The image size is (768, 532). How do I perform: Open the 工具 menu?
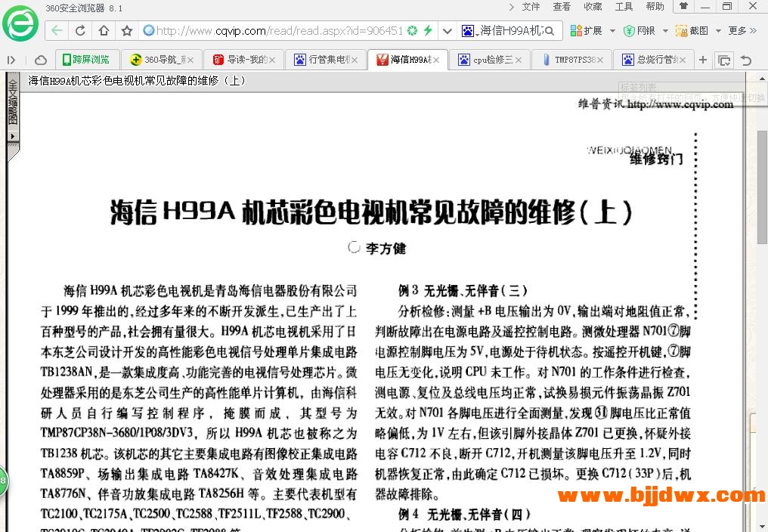coord(624,6)
